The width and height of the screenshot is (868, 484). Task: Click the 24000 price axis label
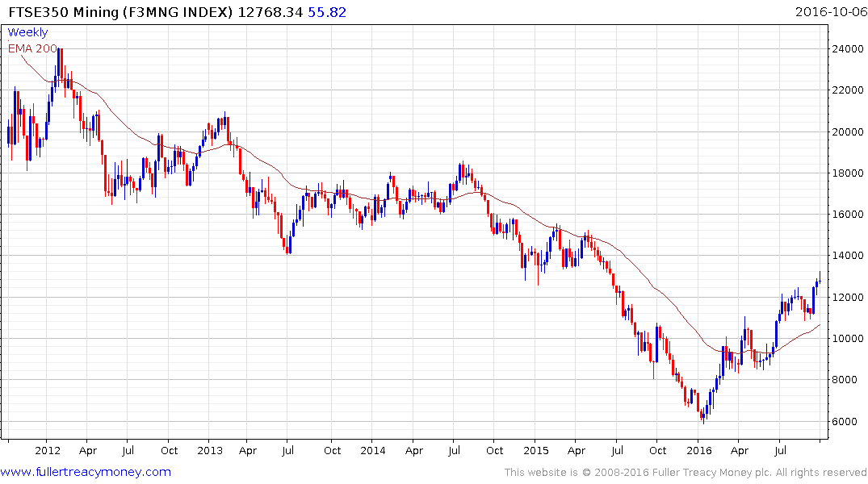coord(848,48)
